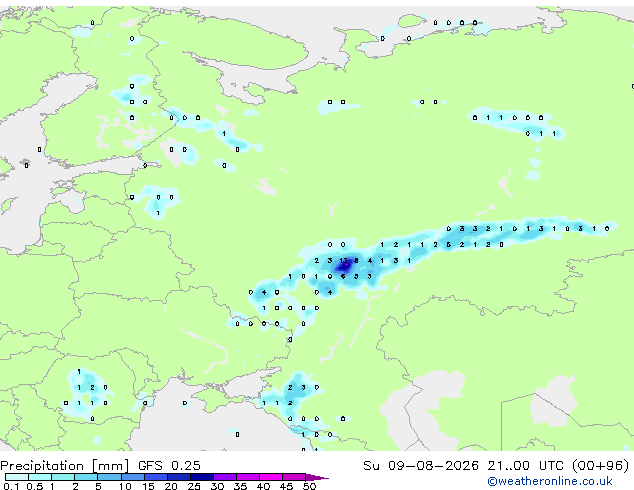Click the '(00+96)' forecast offset text
The width and height of the screenshot is (634, 490).
600,466
